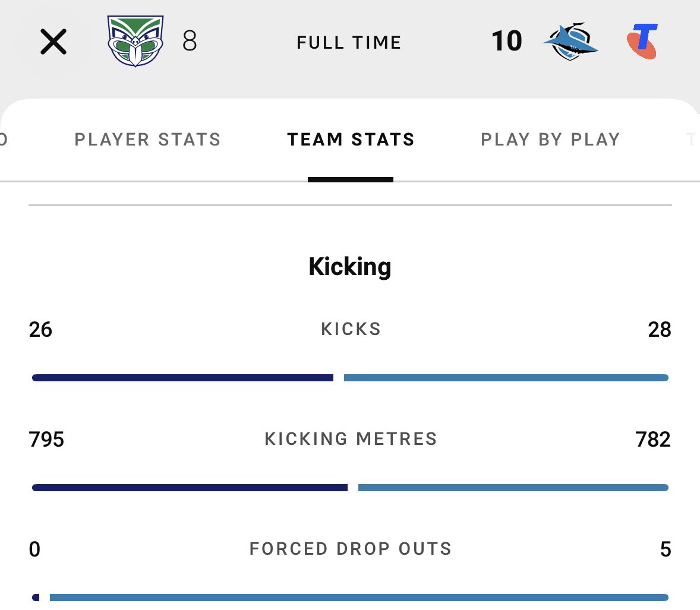Tap the Sharks team logo
Image resolution: width=700 pixels, height=610 pixels.
(x=570, y=41)
